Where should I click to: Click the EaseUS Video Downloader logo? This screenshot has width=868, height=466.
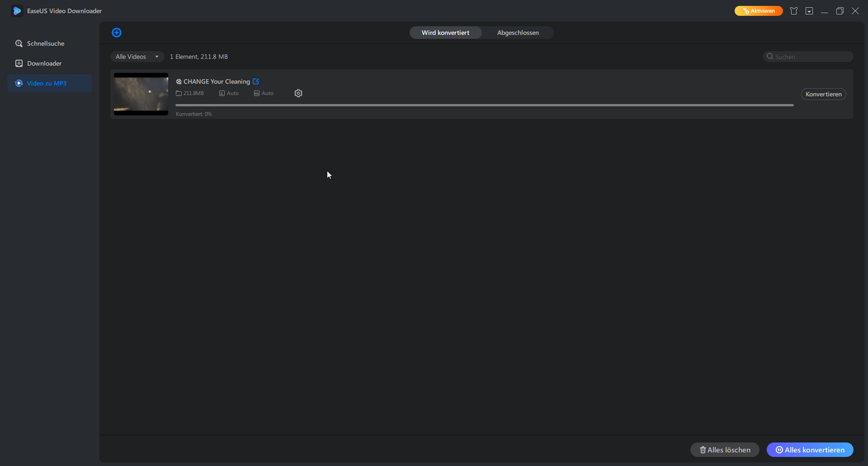coord(17,11)
